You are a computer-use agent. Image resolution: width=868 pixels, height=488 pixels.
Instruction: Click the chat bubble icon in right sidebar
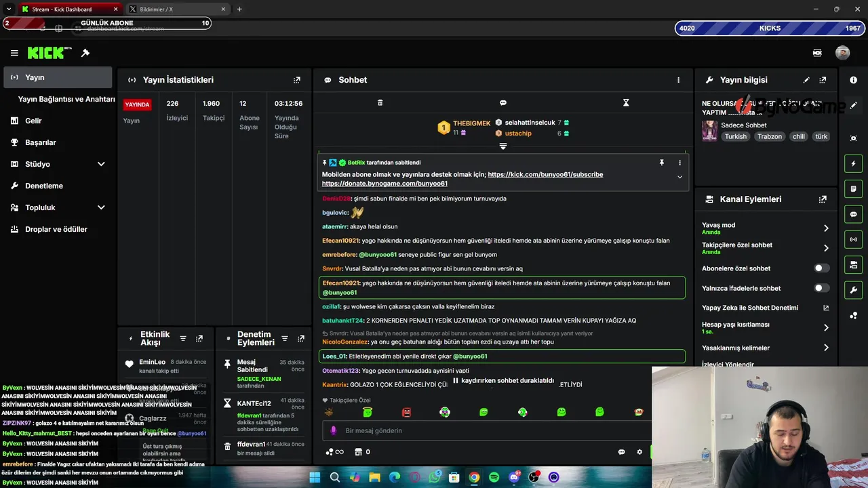click(853, 214)
